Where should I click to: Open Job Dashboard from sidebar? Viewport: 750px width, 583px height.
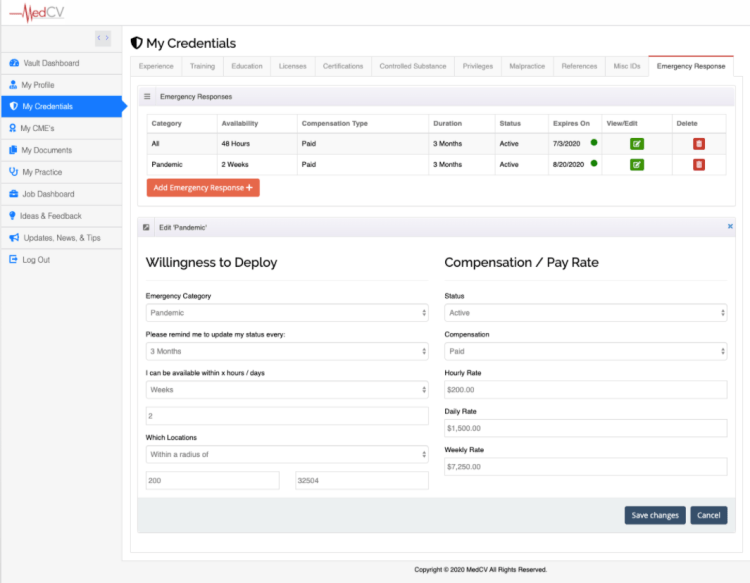click(61, 194)
